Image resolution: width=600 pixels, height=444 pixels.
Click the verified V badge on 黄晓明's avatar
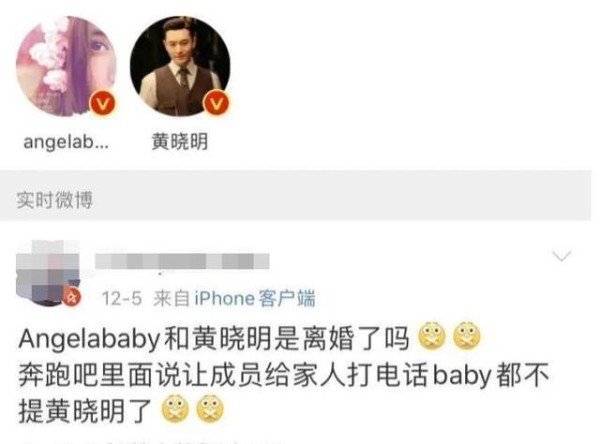coord(216,103)
